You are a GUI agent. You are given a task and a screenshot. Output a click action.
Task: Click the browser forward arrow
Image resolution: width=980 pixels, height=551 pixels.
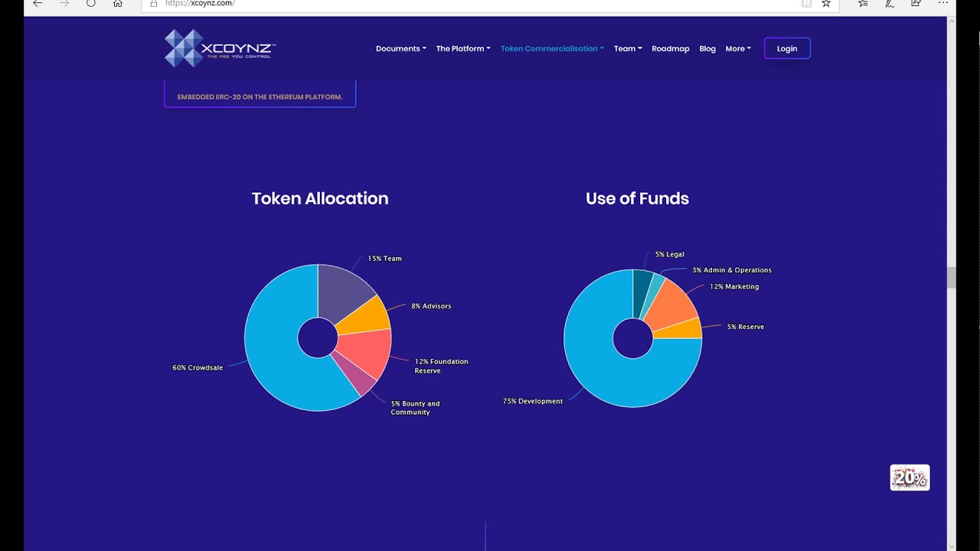[64, 3]
